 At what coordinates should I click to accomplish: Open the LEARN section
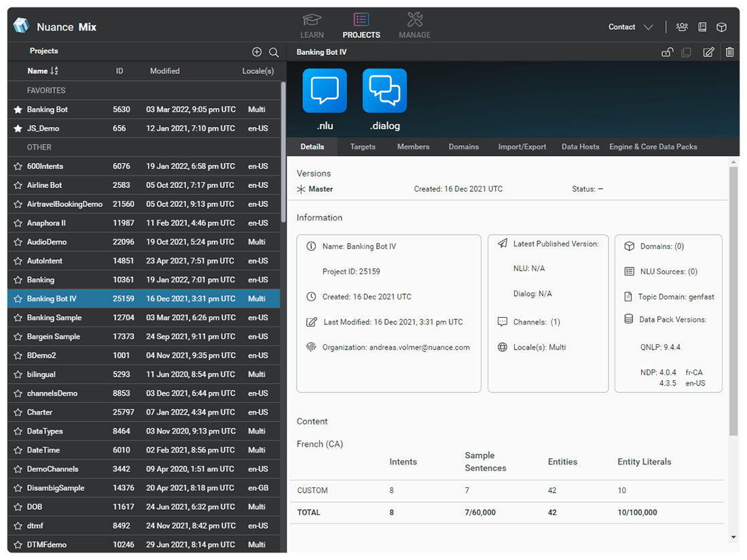[x=312, y=26]
